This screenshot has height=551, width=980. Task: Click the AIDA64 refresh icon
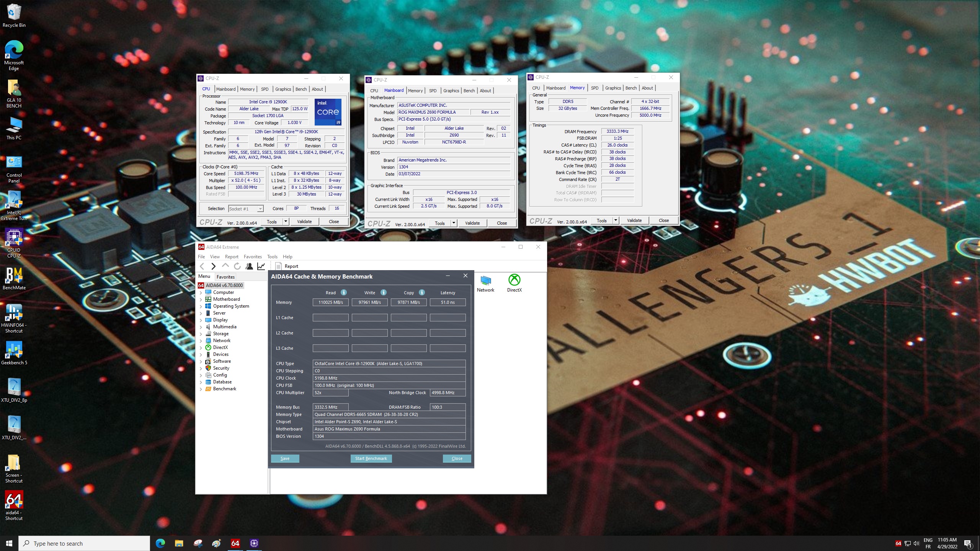coord(237,266)
